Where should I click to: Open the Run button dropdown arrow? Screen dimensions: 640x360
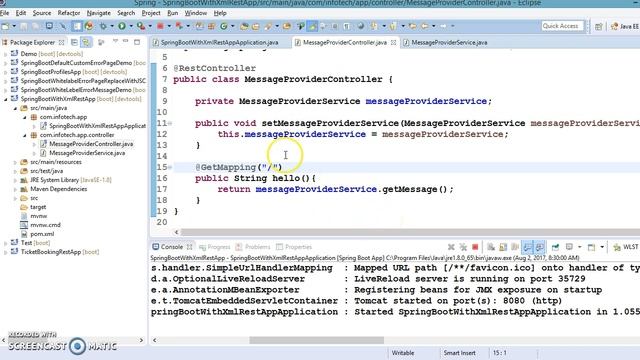click(x=131, y=26)
